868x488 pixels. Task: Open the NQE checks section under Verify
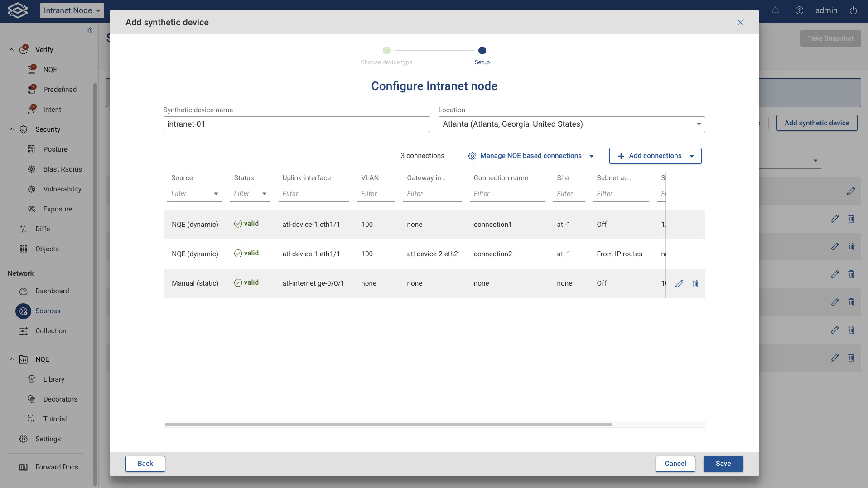50,69
